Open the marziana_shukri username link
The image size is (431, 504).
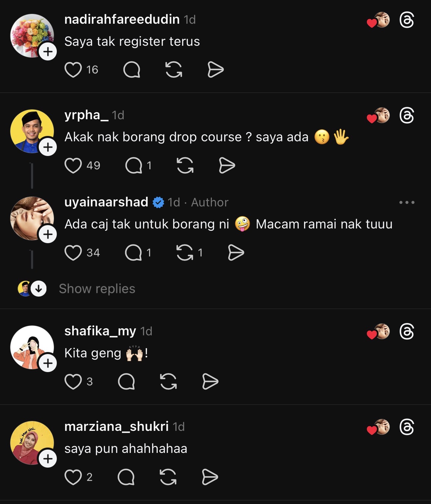click(x=116, y=427)
